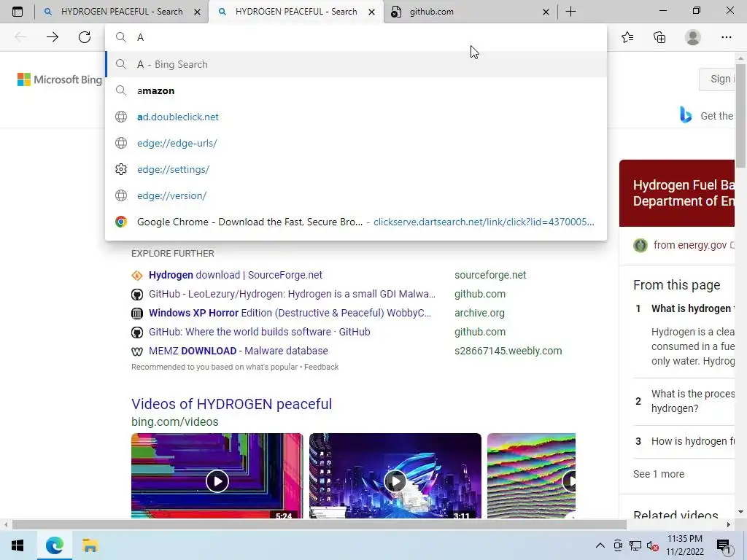Show hidden tray icons chevron
The height and width of the screenshot is (560, 747).
pyautogui.click(x=600, y=545)
